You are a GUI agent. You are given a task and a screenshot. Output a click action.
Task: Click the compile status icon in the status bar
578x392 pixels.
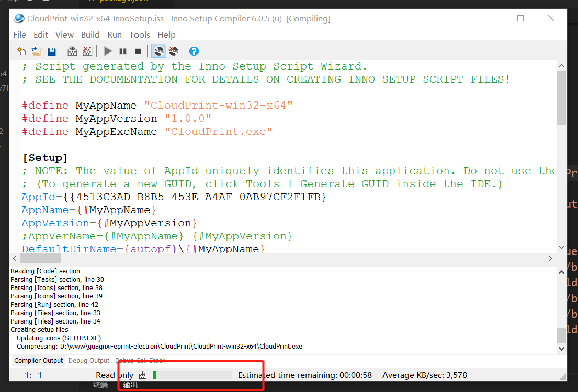pyautogui.click(x=143, y=375)
